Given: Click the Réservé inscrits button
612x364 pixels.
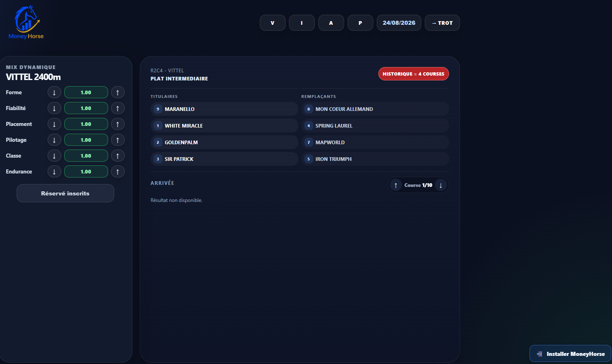Looking at the screenshot, I should (x=65, y=193).
